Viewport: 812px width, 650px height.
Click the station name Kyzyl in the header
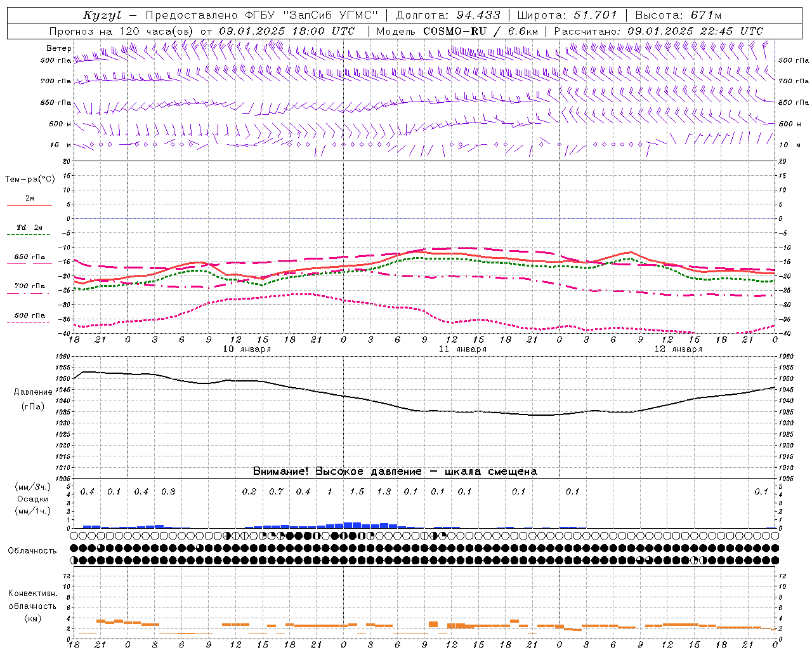pos(102,15)
